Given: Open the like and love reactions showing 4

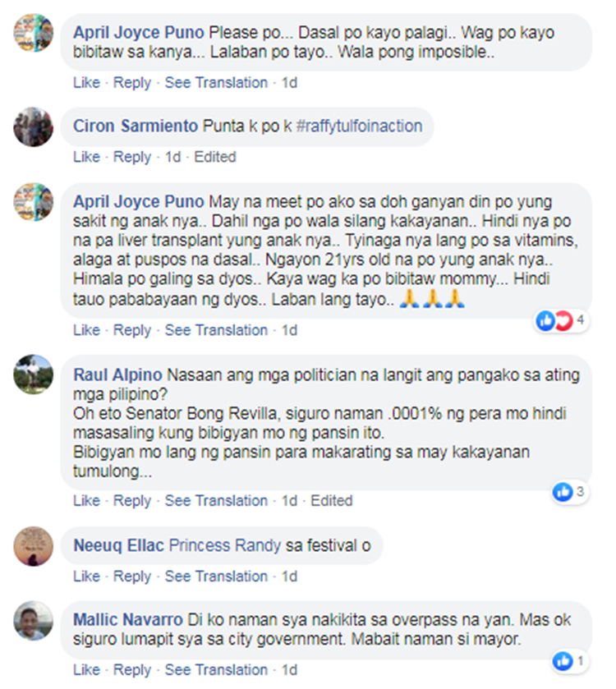Looking at the screenshot, I should click(x=562, y=321).
